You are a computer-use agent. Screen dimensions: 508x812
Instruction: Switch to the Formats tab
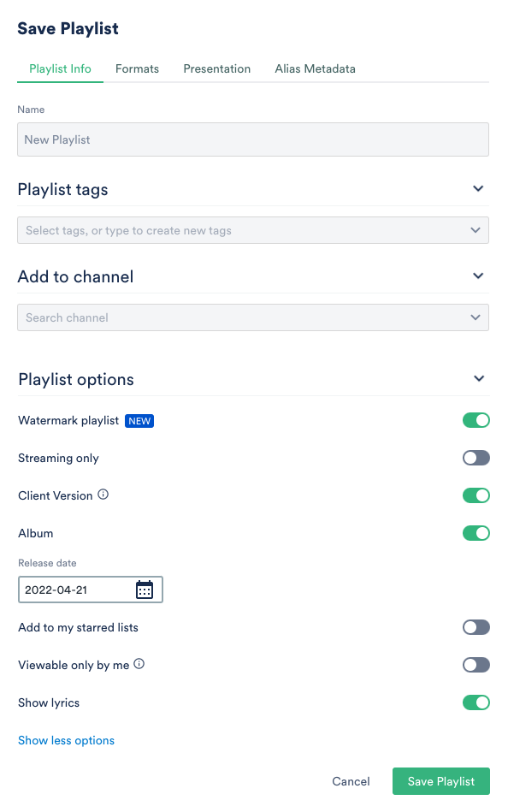click(x=137, y=68)
